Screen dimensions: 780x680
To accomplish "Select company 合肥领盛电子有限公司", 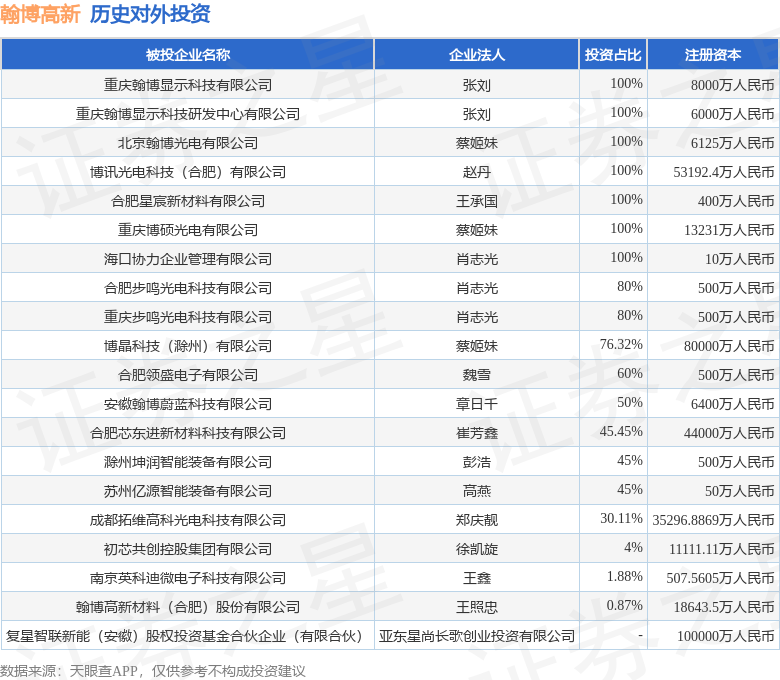I will point(188,375).
